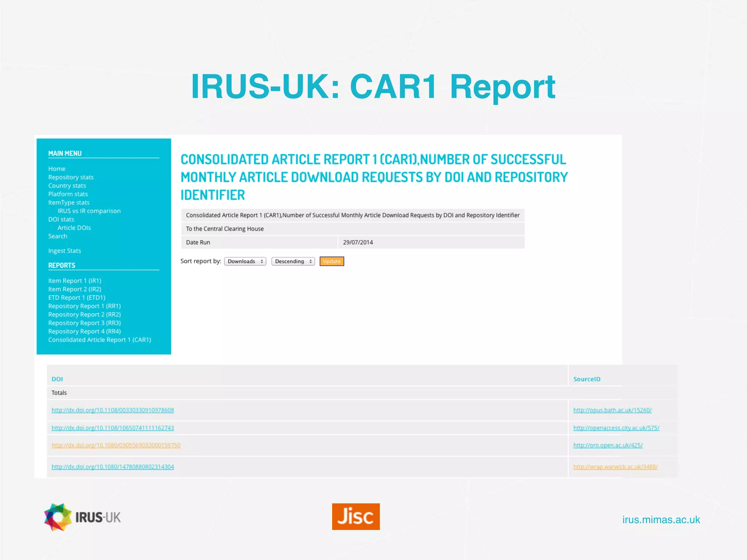Select ItemType stats menu entry
Viewport: 747px width, 560px height.
69,202
